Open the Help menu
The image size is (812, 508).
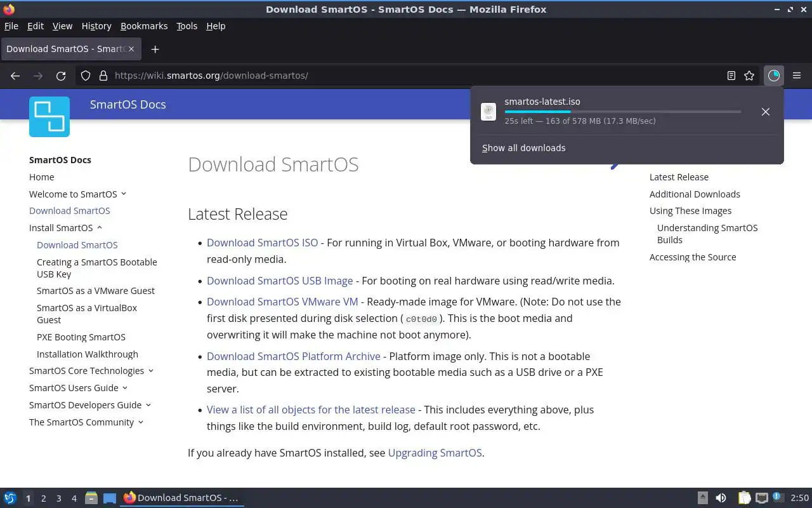(x=216, y=26)
